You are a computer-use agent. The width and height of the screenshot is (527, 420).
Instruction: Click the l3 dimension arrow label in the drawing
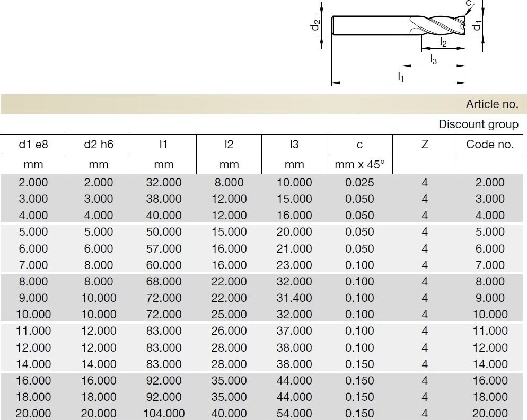433,59
